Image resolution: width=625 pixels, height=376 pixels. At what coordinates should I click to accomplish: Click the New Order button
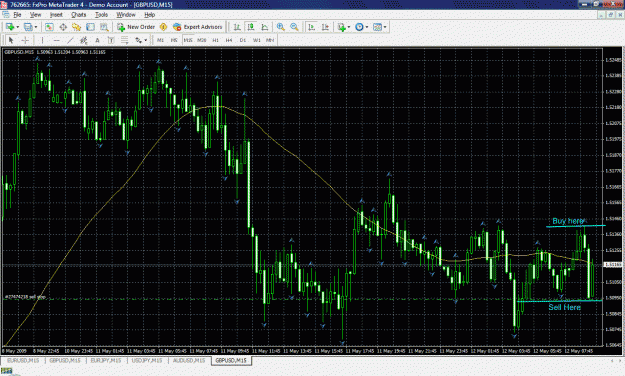click(136, 27)
